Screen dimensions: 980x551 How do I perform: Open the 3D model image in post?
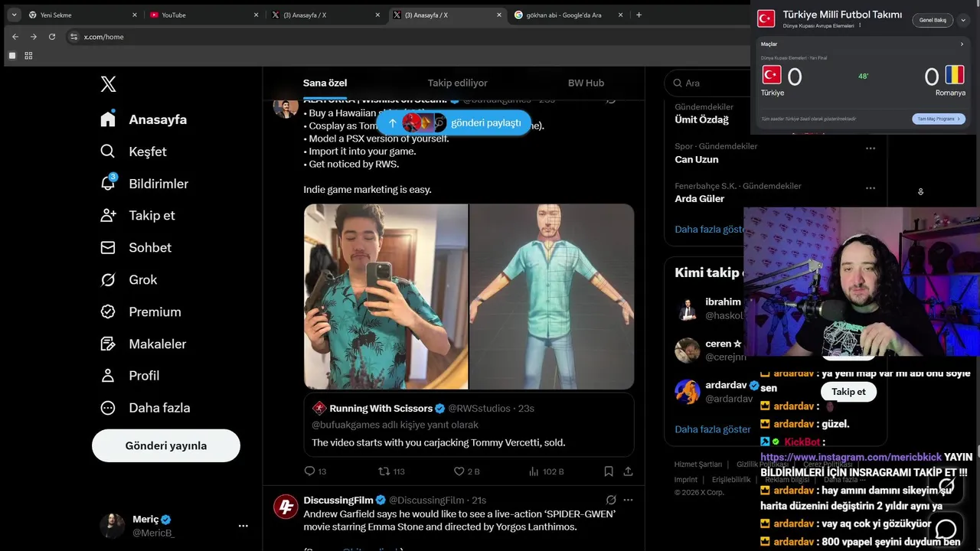point(552,296)
